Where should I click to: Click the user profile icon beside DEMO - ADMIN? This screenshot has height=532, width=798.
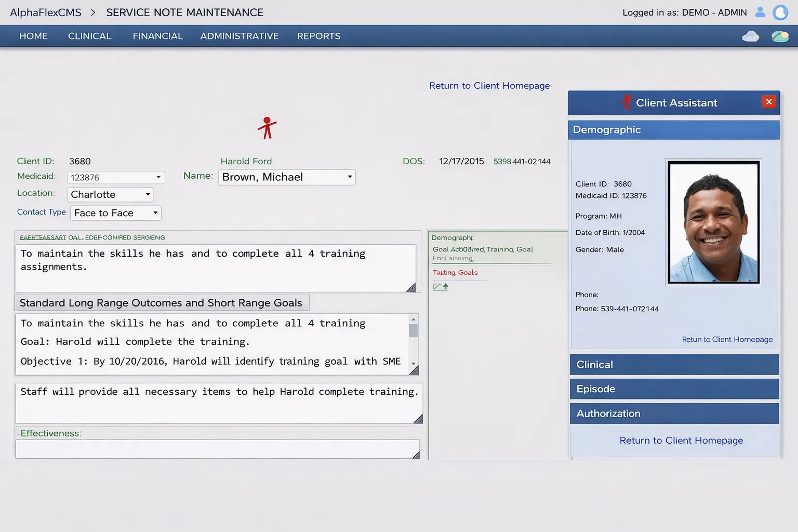760,12
